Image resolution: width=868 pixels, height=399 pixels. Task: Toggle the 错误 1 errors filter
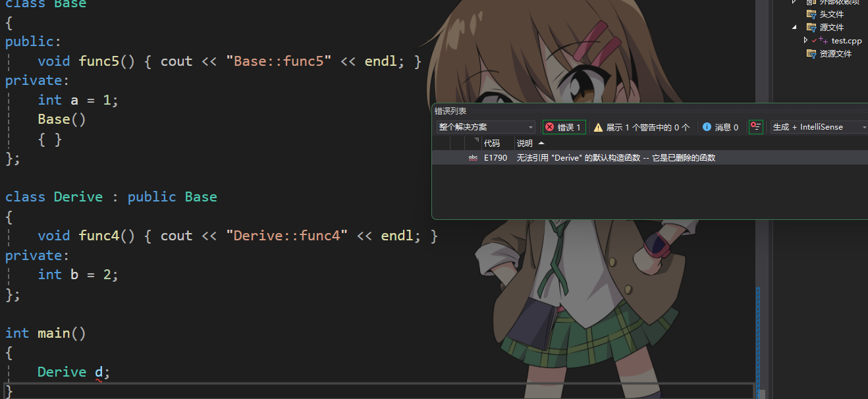coord(564,127)
